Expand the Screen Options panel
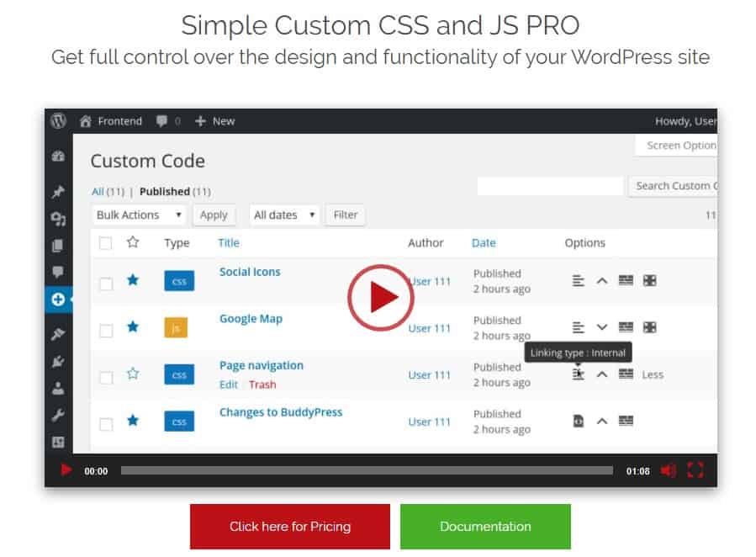Screen dimensions: 756x557 (677, 146)
